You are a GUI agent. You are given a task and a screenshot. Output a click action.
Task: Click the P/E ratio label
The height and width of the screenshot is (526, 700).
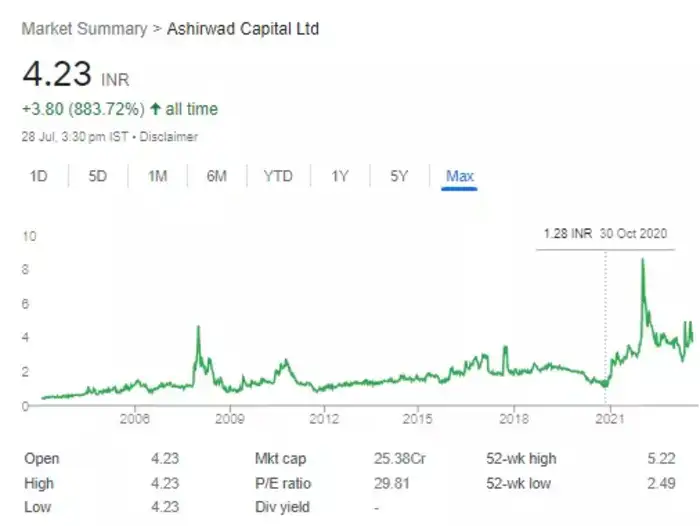pyautogui.click(x=283, y=484)
